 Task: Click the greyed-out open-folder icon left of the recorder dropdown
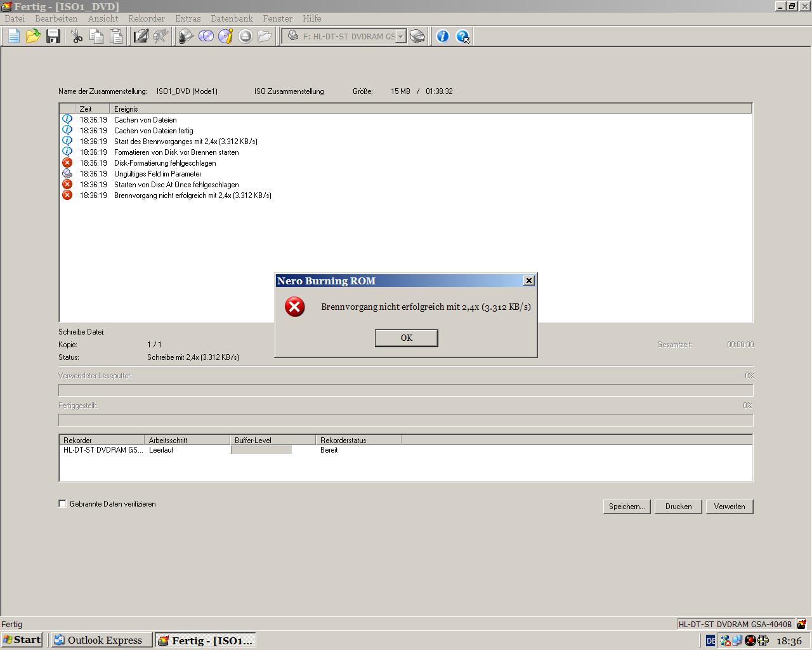[265, 36]
